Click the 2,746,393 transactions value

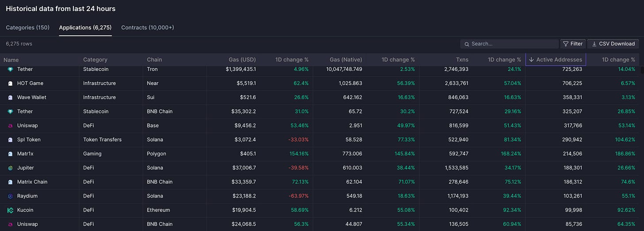click(456, 69)
